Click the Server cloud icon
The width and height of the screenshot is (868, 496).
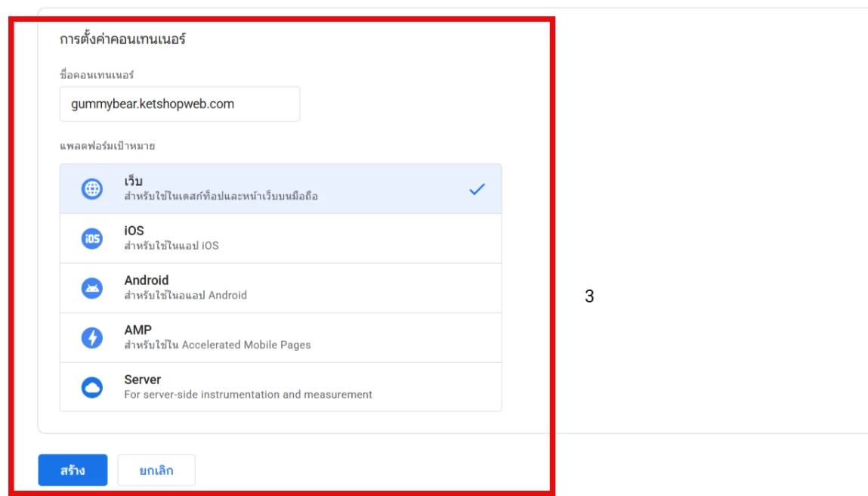(91, 387)
